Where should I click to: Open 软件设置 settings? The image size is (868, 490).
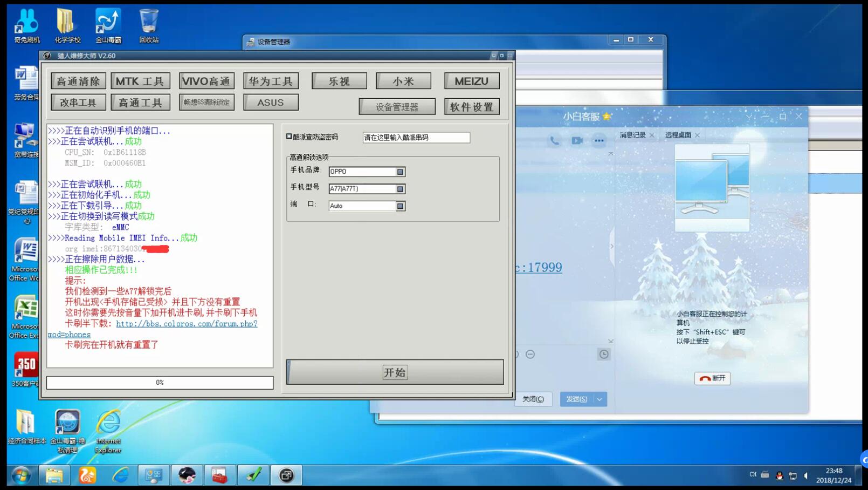472,107
